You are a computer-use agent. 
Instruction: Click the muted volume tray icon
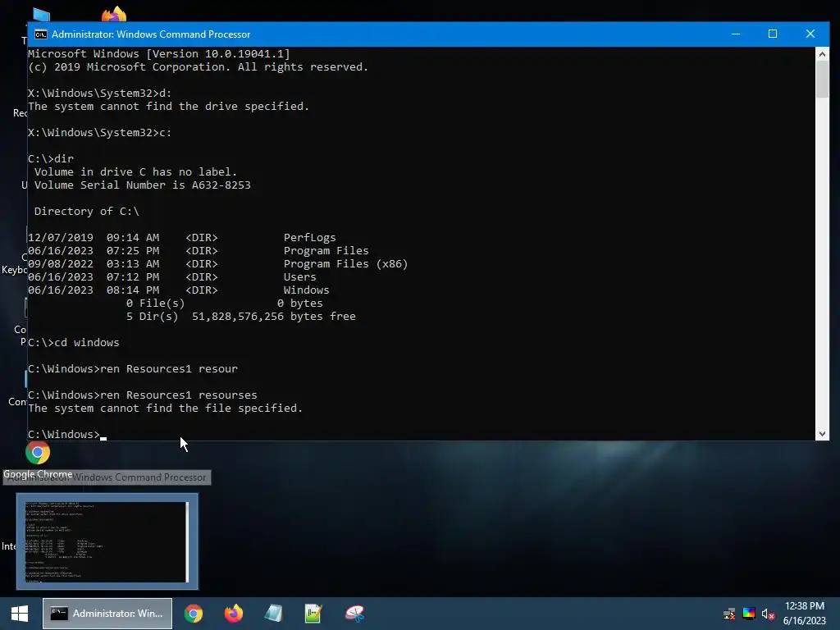(768, 614)
